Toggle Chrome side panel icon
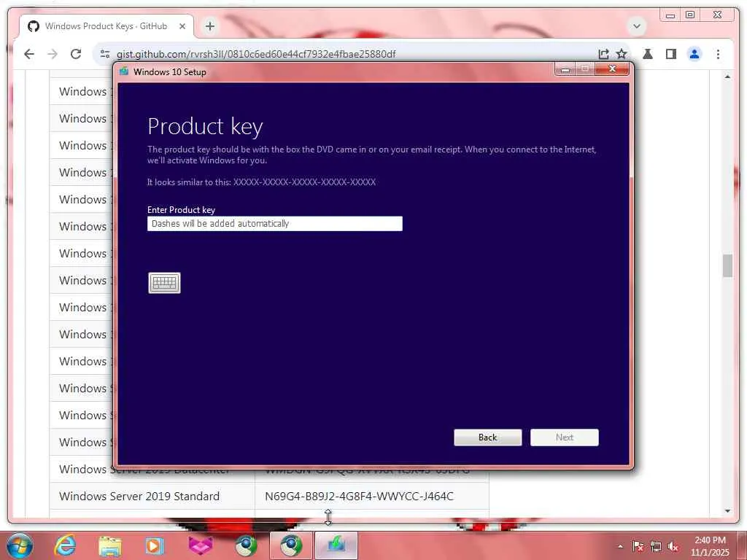This screenshot has height=560, width=747. 671,54
